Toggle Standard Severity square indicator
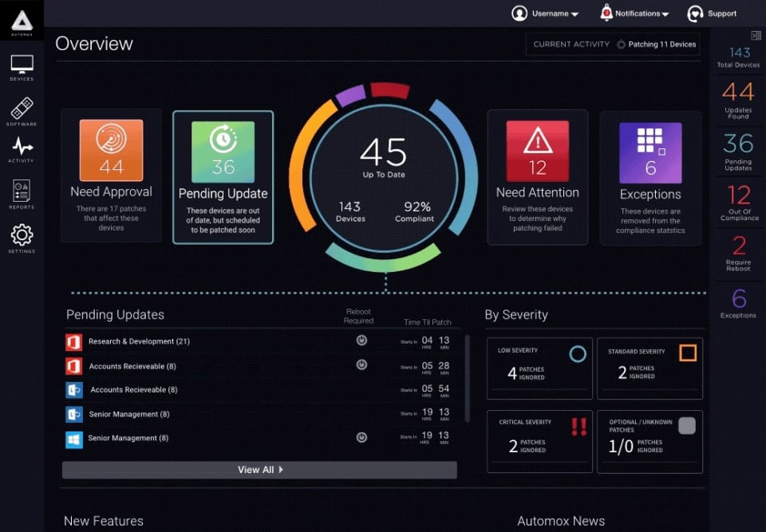This screenshot has width=766, height=532. point(687,353)
